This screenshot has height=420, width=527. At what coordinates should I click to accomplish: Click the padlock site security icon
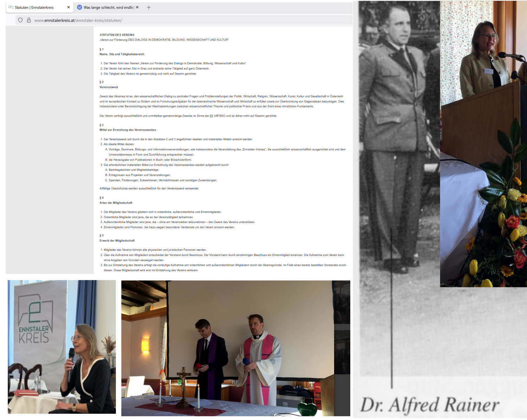click(29, 20)
